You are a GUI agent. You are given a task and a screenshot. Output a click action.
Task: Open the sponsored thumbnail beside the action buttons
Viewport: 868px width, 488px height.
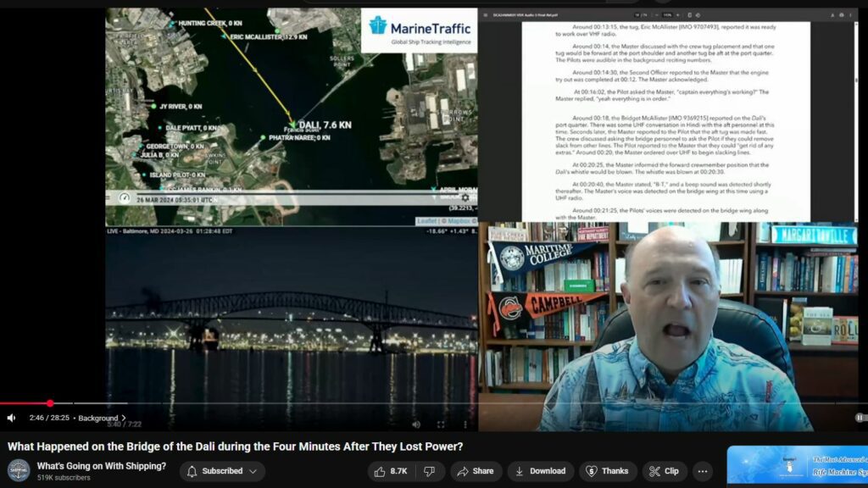[797, 465]
